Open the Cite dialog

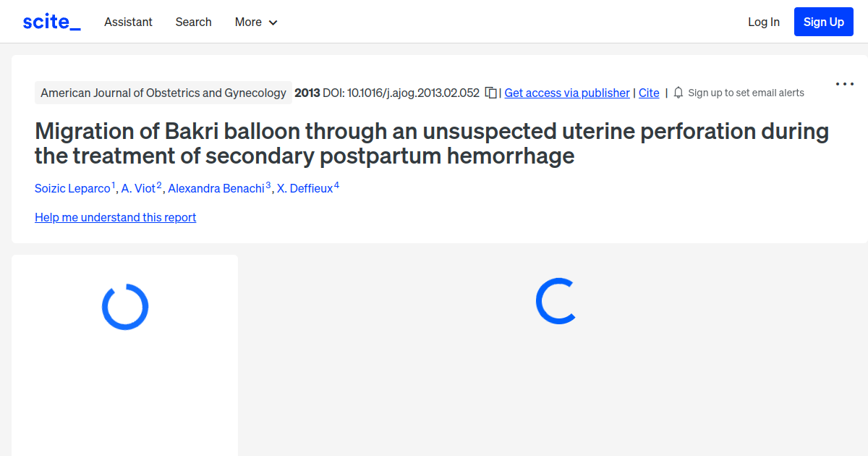pyautogui.click(x=648, y=93)
